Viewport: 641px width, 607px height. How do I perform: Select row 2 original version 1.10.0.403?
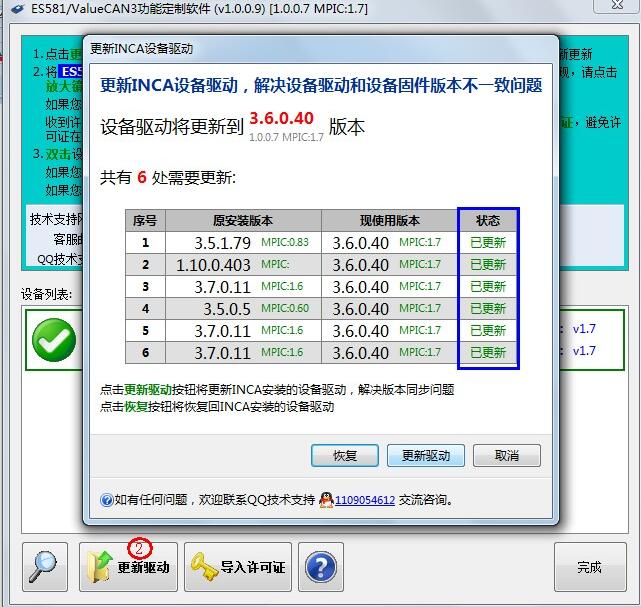click(213, 265)
